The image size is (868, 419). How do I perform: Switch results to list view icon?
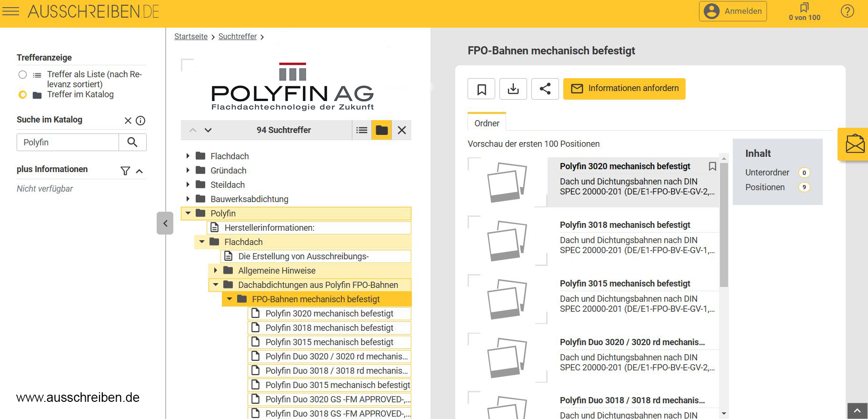[362, 130]
